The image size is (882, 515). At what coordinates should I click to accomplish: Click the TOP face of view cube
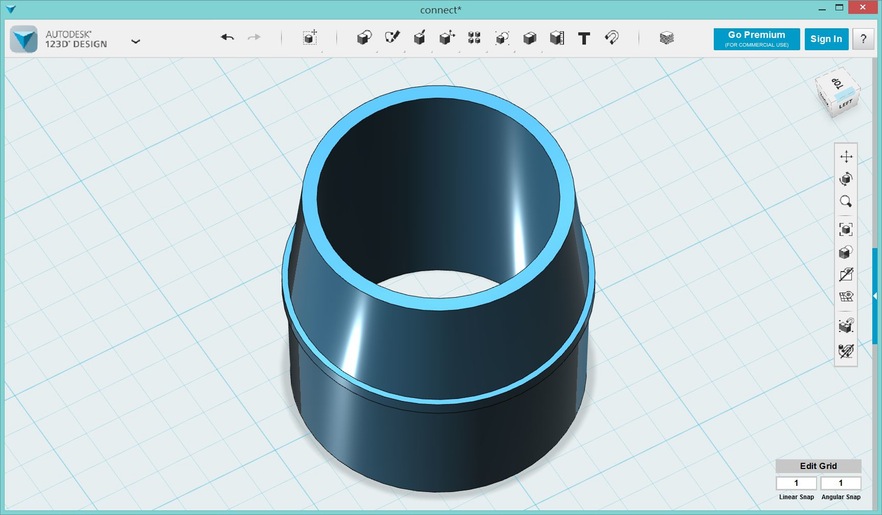click(838, 85)
